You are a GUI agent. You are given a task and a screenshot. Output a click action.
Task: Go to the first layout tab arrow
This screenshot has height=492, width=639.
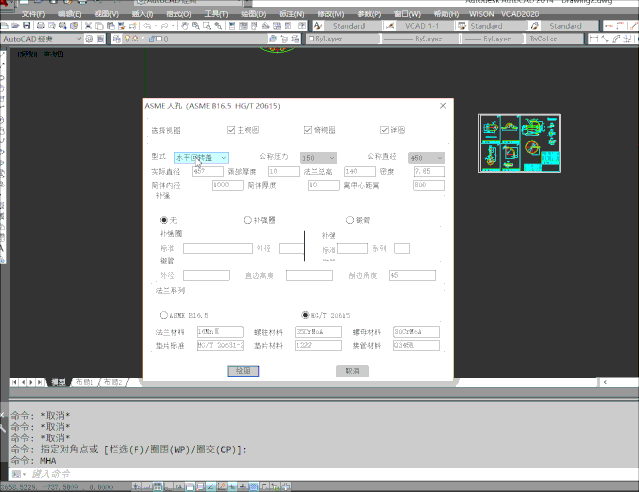coord(14,382)
